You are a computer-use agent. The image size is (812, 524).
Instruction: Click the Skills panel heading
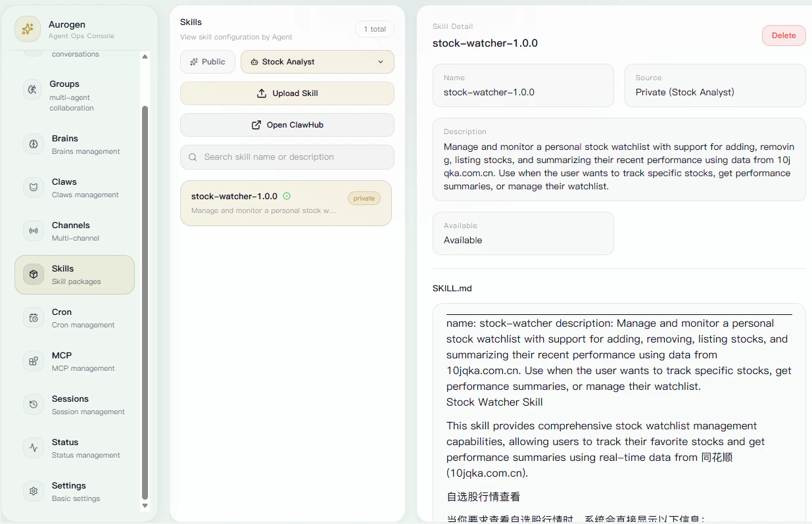(x=191, y=22)
